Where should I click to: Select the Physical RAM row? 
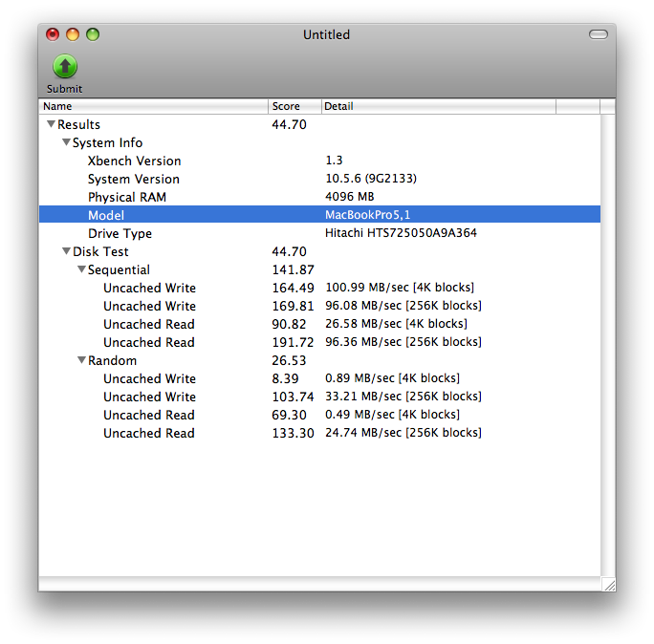(320, 197)
